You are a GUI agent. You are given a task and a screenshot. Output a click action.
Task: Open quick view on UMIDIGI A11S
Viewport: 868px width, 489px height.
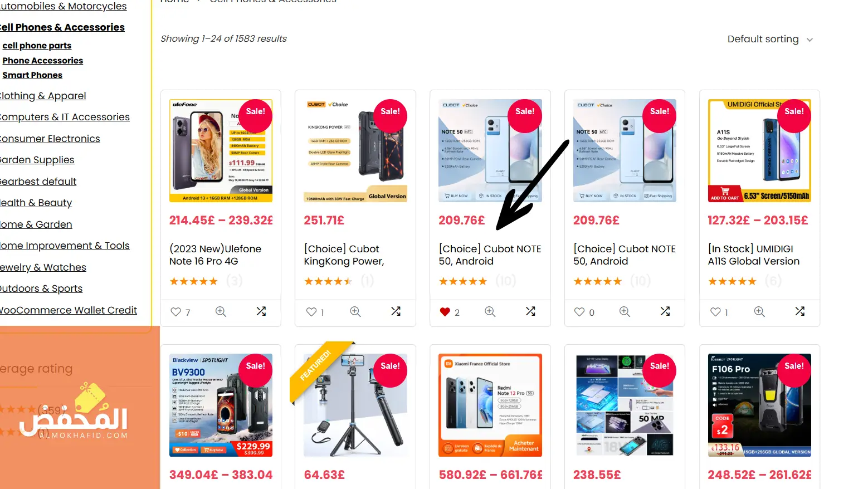tap(759, 312)
